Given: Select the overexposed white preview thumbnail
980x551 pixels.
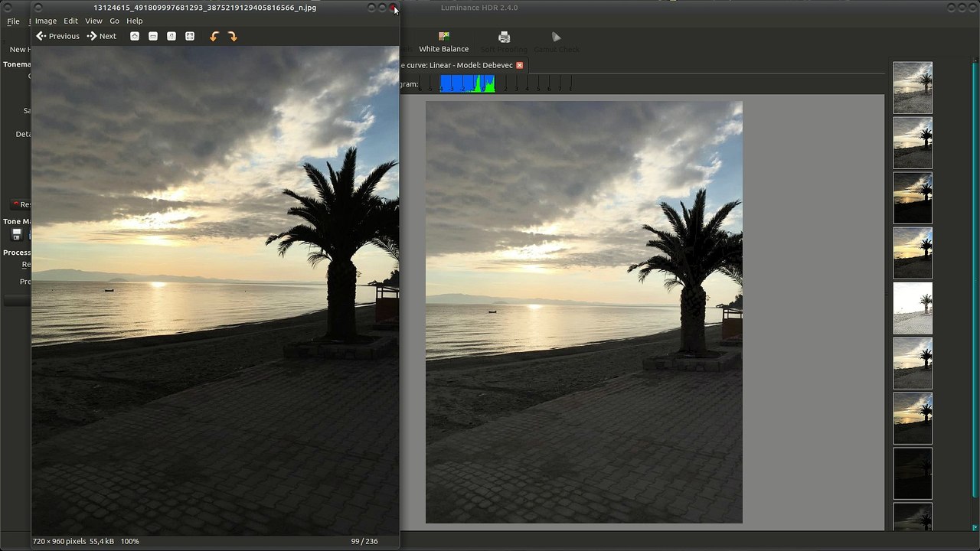Looking at the screenshot, I should [x=913, y=308].
